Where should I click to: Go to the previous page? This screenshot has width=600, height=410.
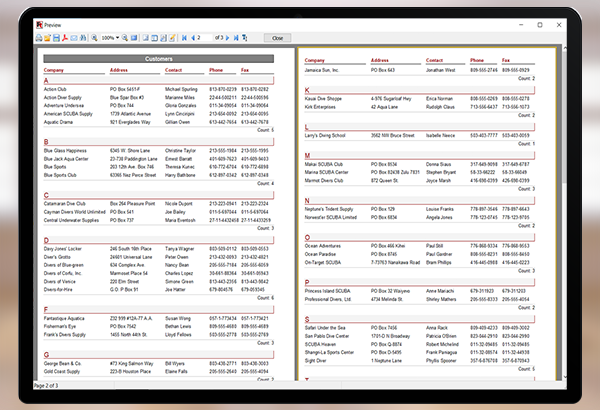tap(193, 37)
